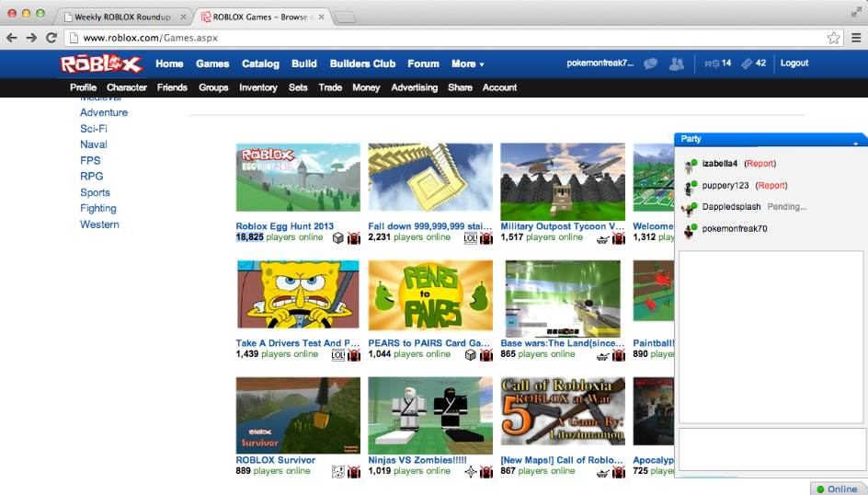
Task: Open Trade in sub-navigation
Action: coord(330,87)
